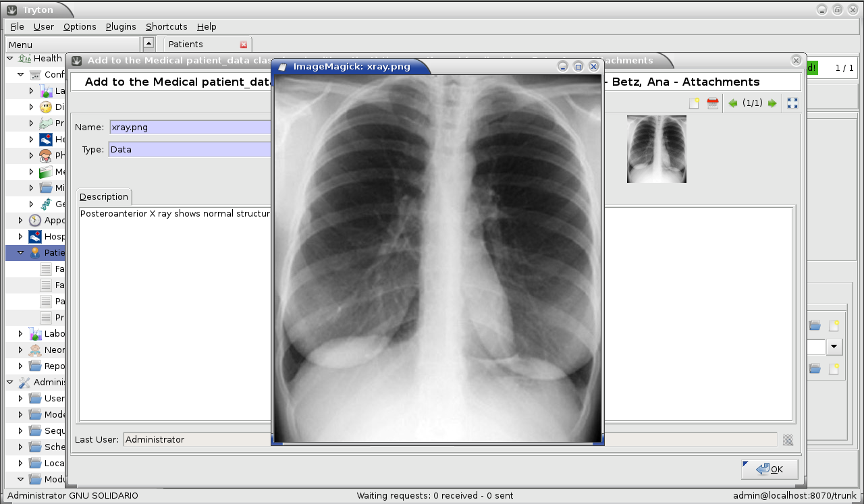Open the upper folder icon to browse files
Image resolution: width=864 pixels, height=504 pixels.
(x=814, y=325)
